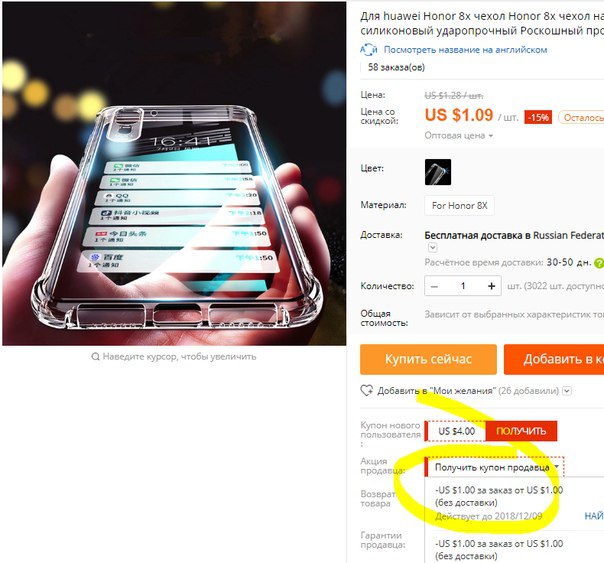Click ПОЛУЧИТЬ to claim new user coupon
Viewport: 604px width, 563px height.
pos(521,431)
